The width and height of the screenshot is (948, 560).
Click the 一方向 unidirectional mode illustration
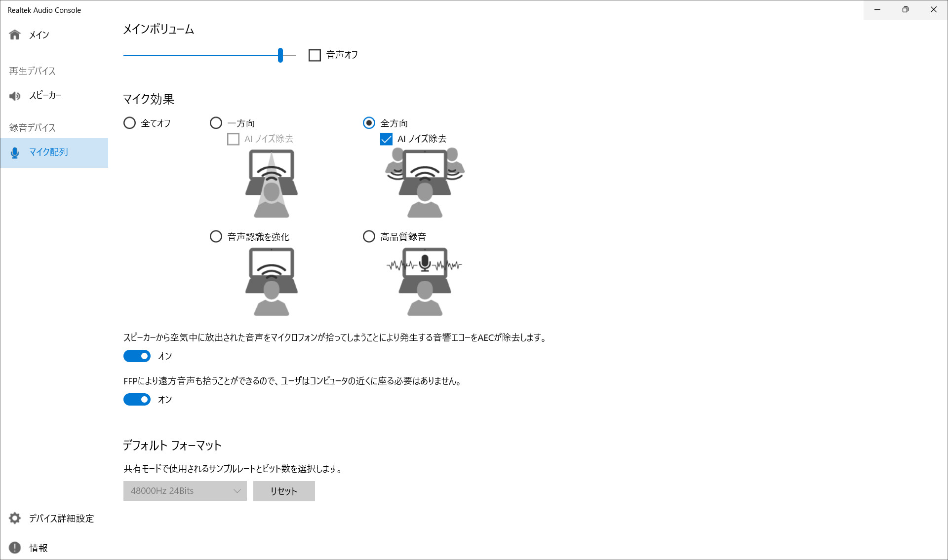tap(272, 183)
